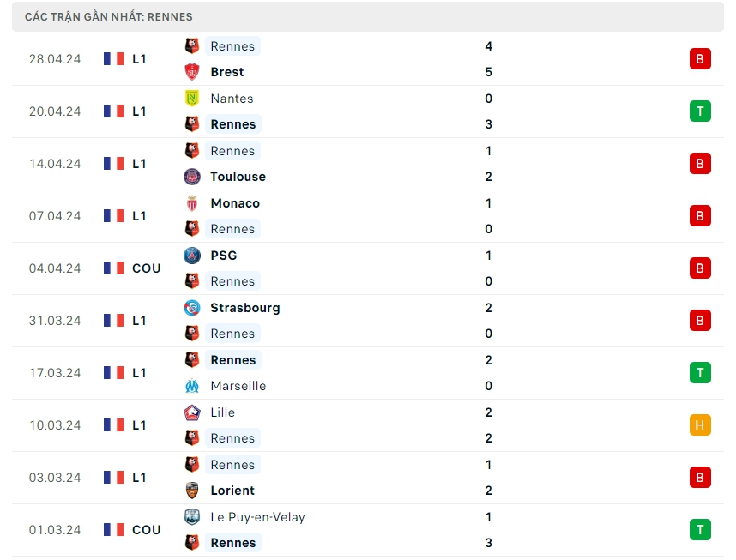Click the Le Puy-en-Velay crest icon
Image resolution: width=736 pixels, height=560 pixels.
(x=192, y=517)
